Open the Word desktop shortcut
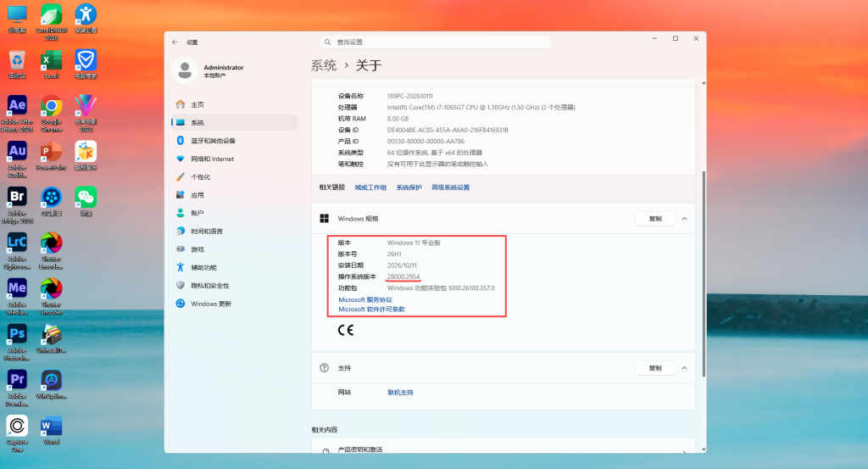 (52, 431)
